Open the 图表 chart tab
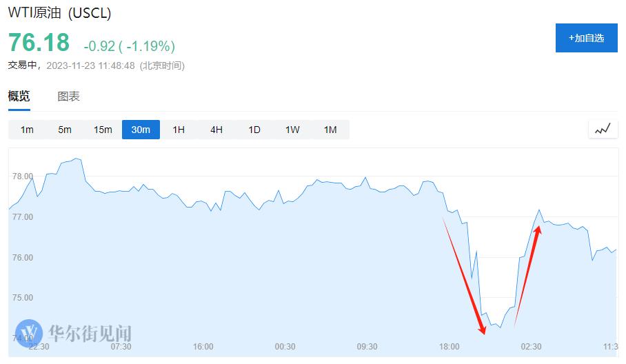The width and height of the screenshot is (626, 364). (x=69, y=97)
